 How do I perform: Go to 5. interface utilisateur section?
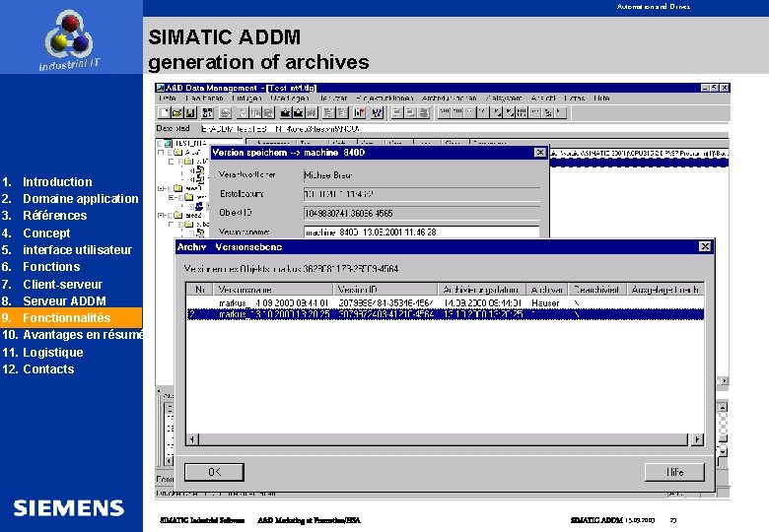point(67,250)
